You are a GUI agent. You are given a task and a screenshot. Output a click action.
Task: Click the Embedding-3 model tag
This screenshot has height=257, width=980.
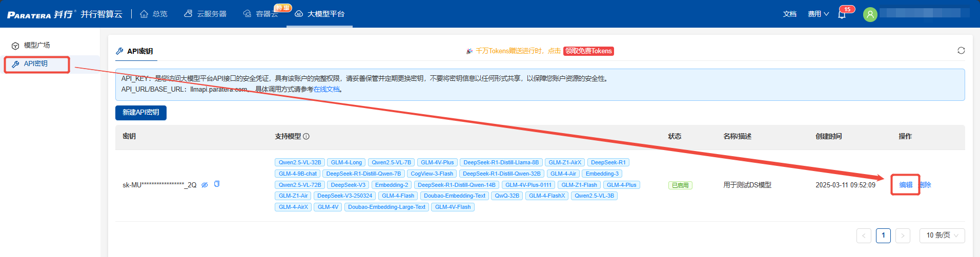coord(602,174)
